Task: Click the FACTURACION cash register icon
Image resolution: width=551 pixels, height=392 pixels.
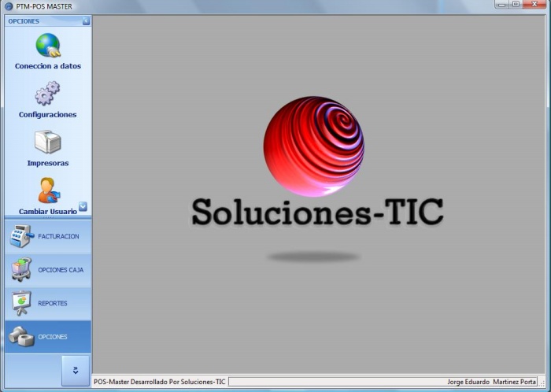Action: pyautogui.click(x=22, y=236)
